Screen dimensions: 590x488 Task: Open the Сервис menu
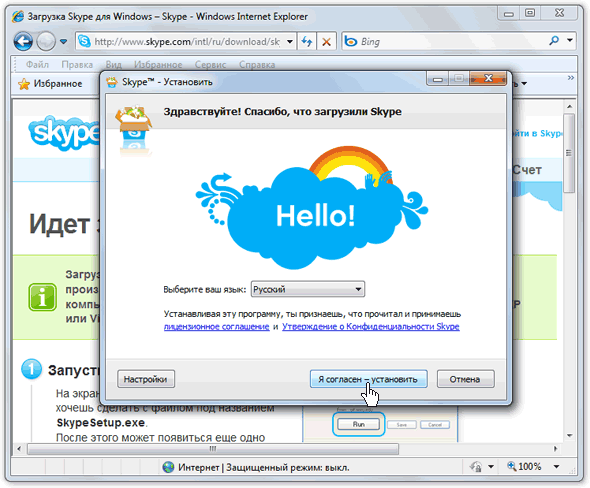[210, 65]
